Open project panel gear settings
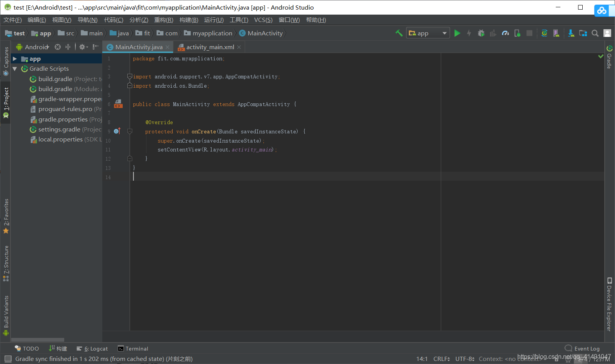The height and width of the screenshot is (364, 615). [x=83, y=47]
